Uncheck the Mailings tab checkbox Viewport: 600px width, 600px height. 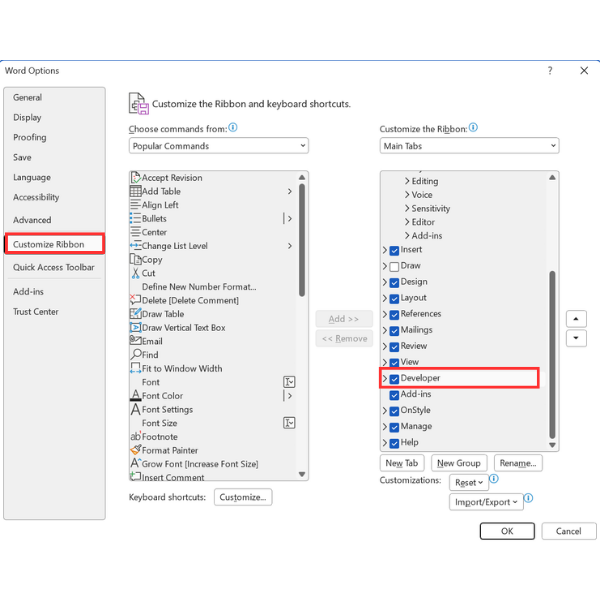394,331
